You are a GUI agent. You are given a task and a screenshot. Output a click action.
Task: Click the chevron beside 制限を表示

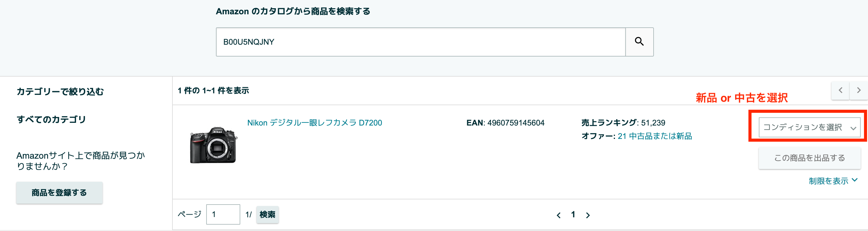click(x=855, y=180)
